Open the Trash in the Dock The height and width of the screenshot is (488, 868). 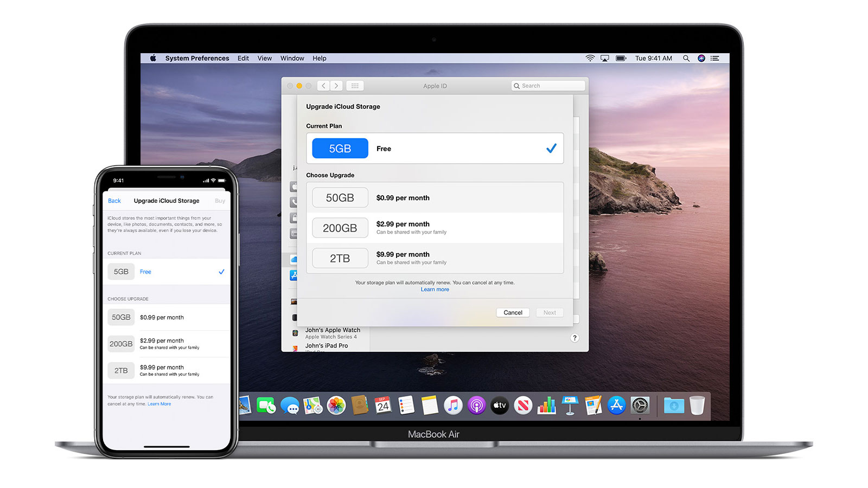pyautogui.click(x=697, y=405)
